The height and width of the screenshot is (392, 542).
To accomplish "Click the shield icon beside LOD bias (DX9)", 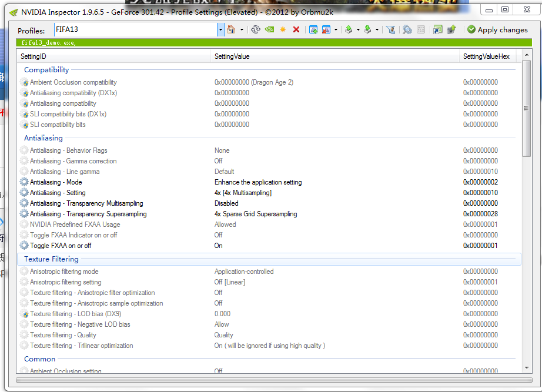I will [24, 314].
